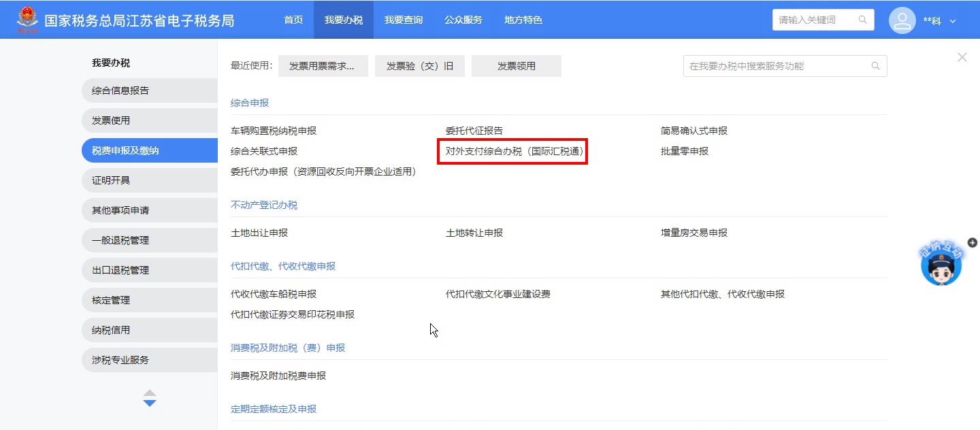The height and width of the screenshot is (430, 980).
Task: Select 发票使用 in the left sidebar
Action: [x=112, y=120]
